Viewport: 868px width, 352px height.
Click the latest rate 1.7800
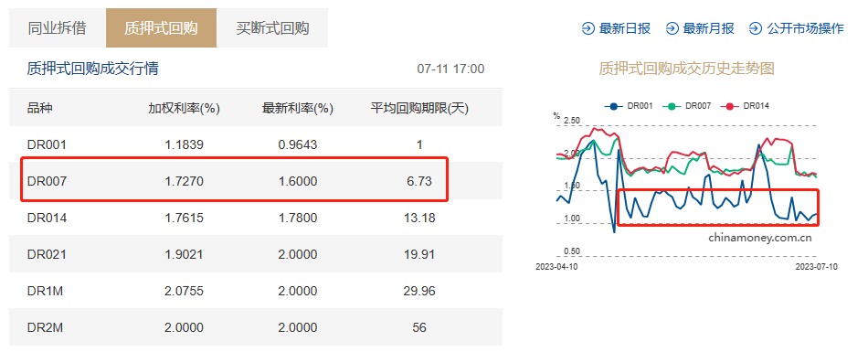(298, 218)
